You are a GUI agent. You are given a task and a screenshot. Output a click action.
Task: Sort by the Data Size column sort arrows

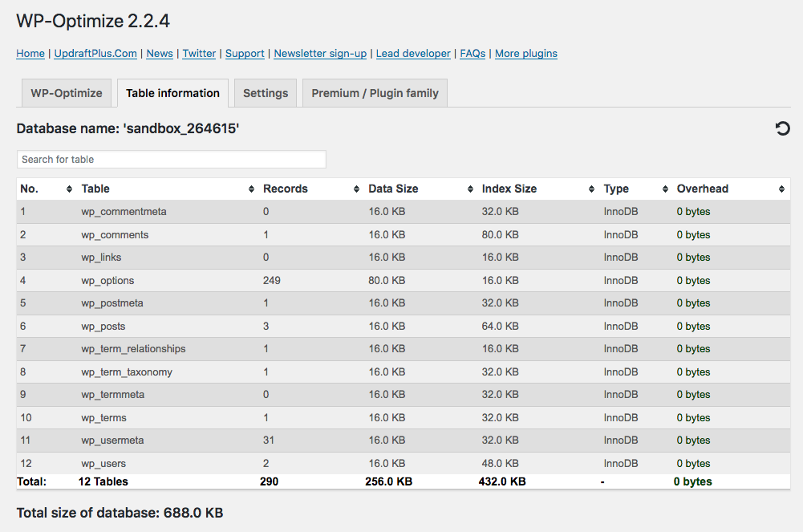(x=470, y=189)
